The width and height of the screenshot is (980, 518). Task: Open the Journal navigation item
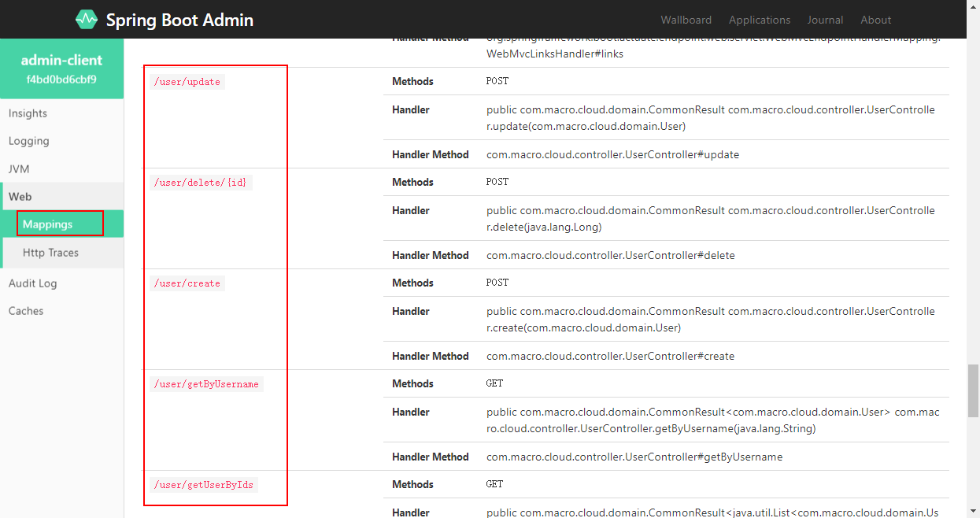point(825,20)
